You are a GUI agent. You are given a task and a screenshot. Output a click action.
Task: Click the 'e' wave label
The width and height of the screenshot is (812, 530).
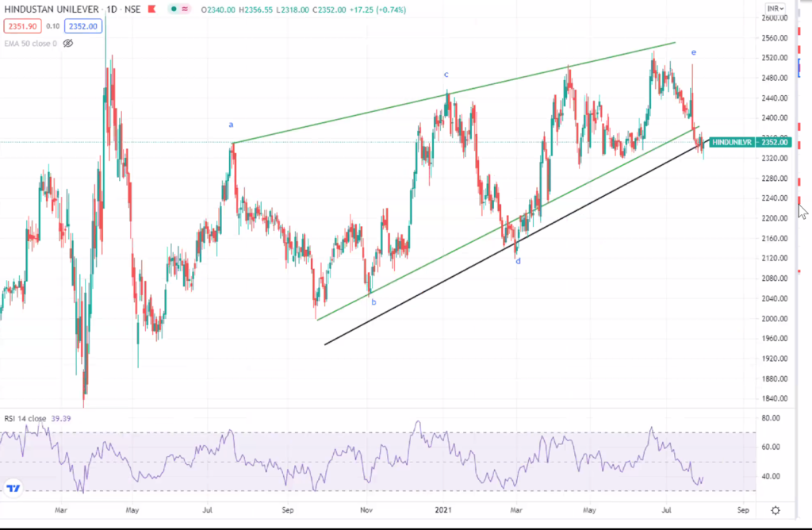[x=693, y=52]
